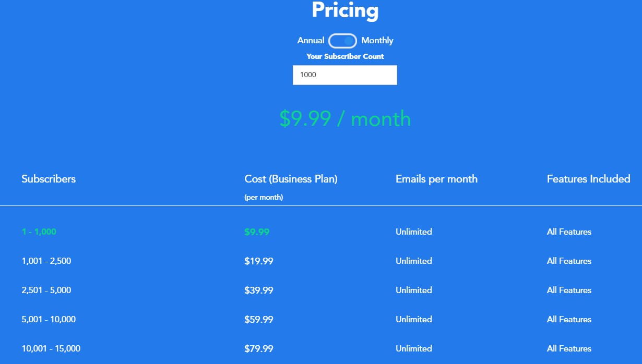642x364 pixels.
Task: Click the $19.99 cost cell
Action: (x=259, y=261)
